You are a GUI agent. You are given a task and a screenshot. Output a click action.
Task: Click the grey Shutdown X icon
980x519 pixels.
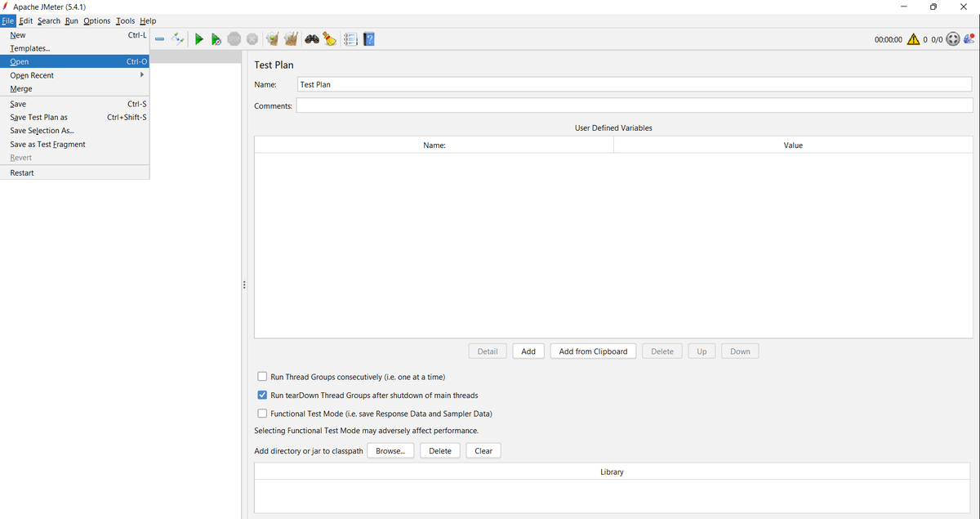[252, 39]
